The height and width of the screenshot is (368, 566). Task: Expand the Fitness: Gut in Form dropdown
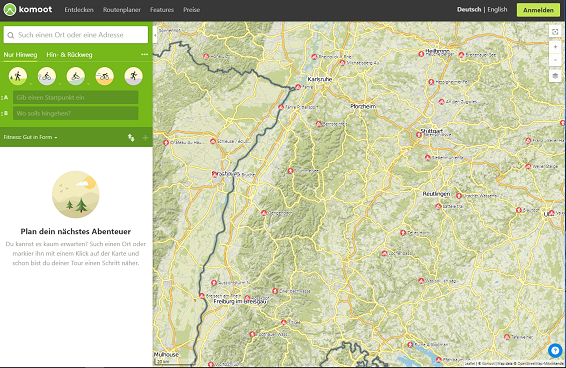(x=30, y=137)
